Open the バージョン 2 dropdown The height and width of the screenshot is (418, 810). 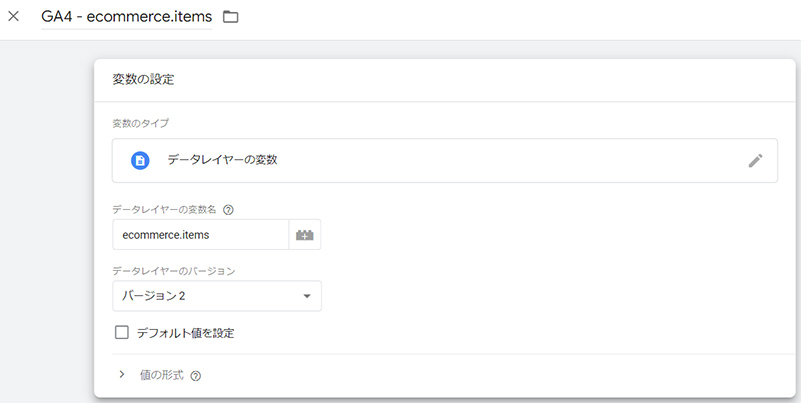[217, 296]
